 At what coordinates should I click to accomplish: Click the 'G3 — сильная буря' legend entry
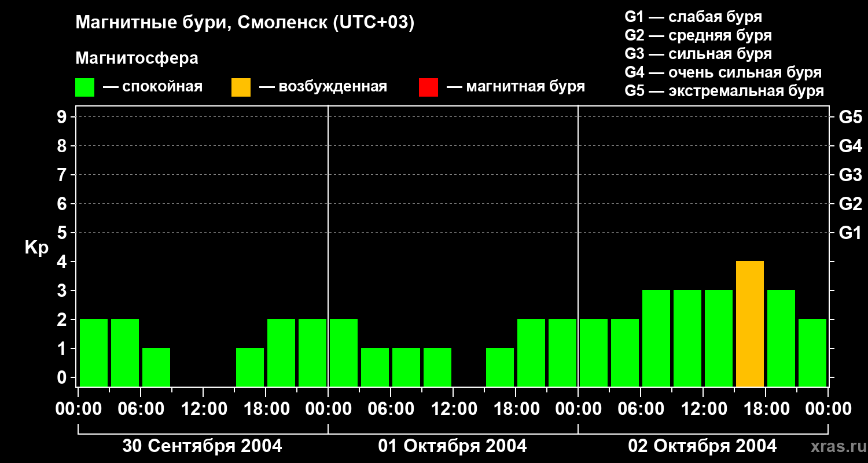698,54
